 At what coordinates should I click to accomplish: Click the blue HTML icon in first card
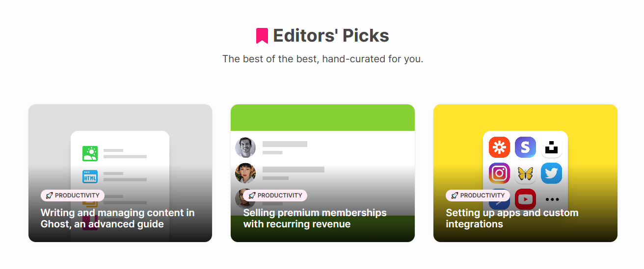[90, 176]
